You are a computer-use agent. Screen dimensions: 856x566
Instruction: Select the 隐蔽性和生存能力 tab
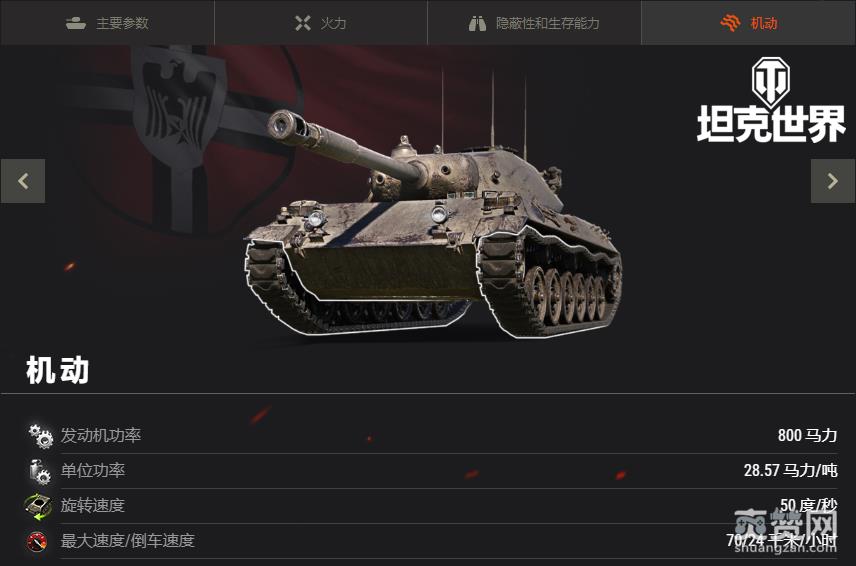tap(534, 22)
